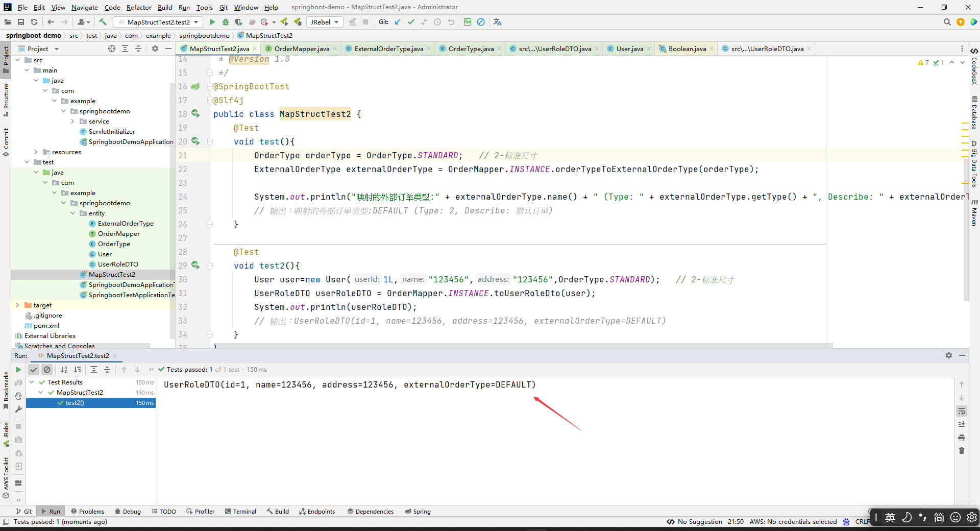Toggle scroll to end in Run console
The width and height of the screenshot is (980, 531).
coord(962,424)
